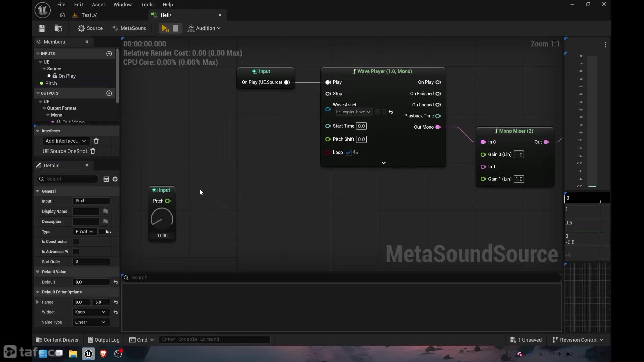
Task: Add a new input member
Action: tap(109, 54)
